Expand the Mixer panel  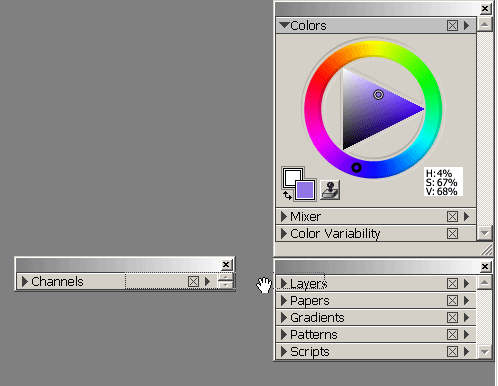(284, 217)
